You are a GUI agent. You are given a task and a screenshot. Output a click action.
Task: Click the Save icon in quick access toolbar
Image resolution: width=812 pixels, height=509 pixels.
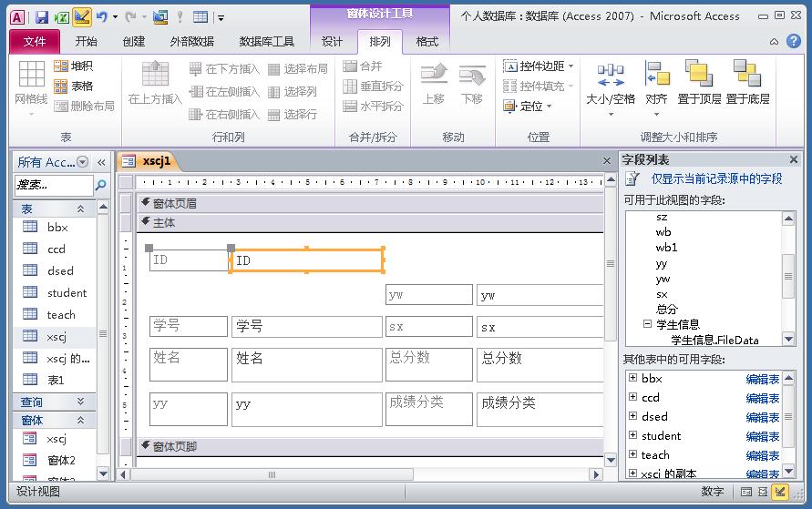click(42, 16)
